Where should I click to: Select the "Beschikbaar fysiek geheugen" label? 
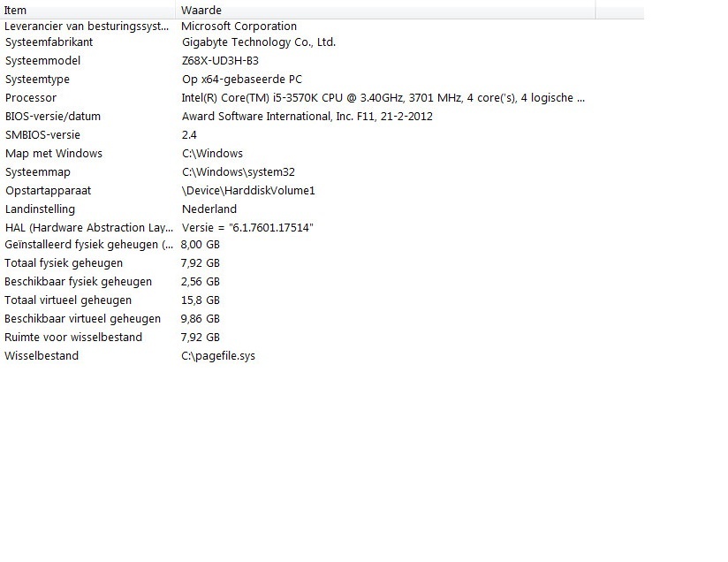pyautogui.click(x=78, y=282)
